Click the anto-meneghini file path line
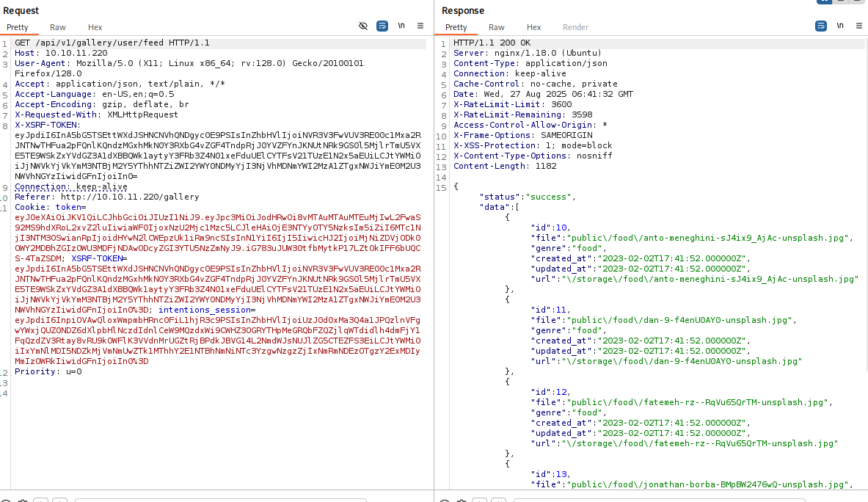The image size is (868, 502). click(692, 238)
